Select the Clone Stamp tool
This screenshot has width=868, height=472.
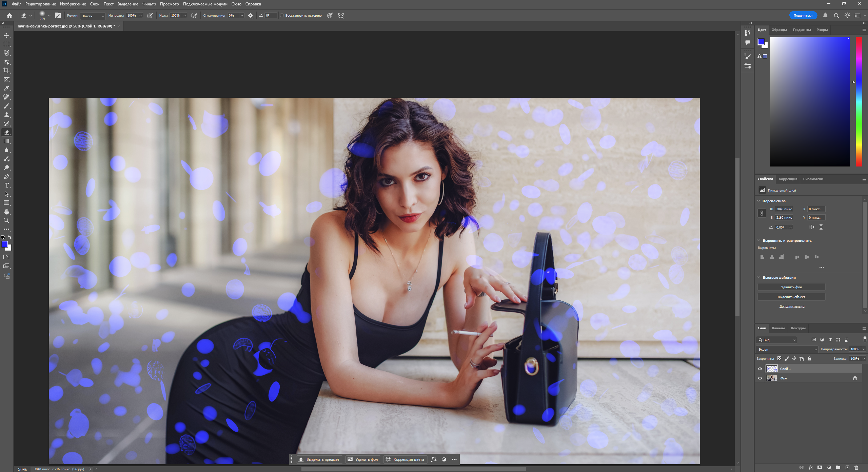[x=6, y=115]
